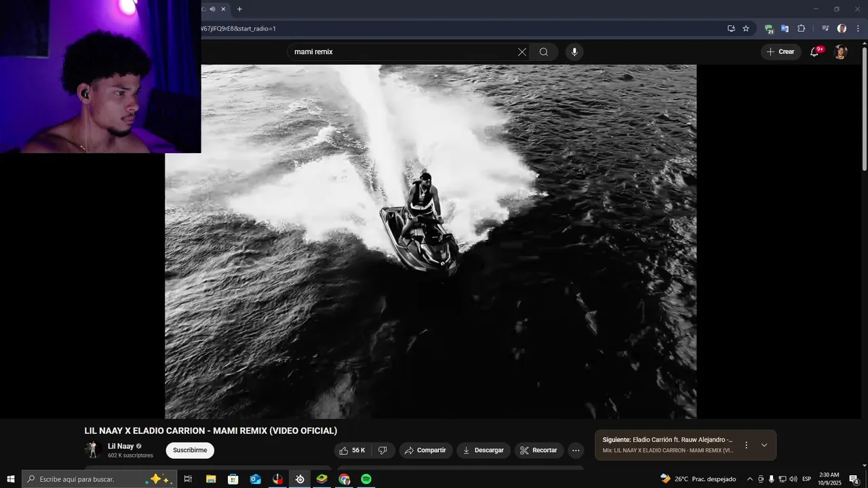Viewport: 868px width, 488px height.
Task: Dislike the video
Action: coord(382,450)
